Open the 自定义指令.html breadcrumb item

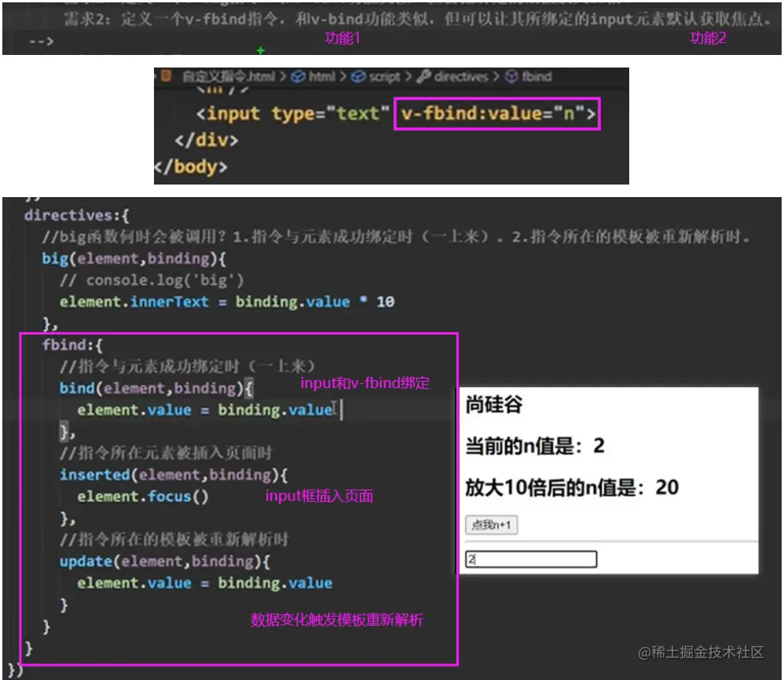click(x=229, y=76)
